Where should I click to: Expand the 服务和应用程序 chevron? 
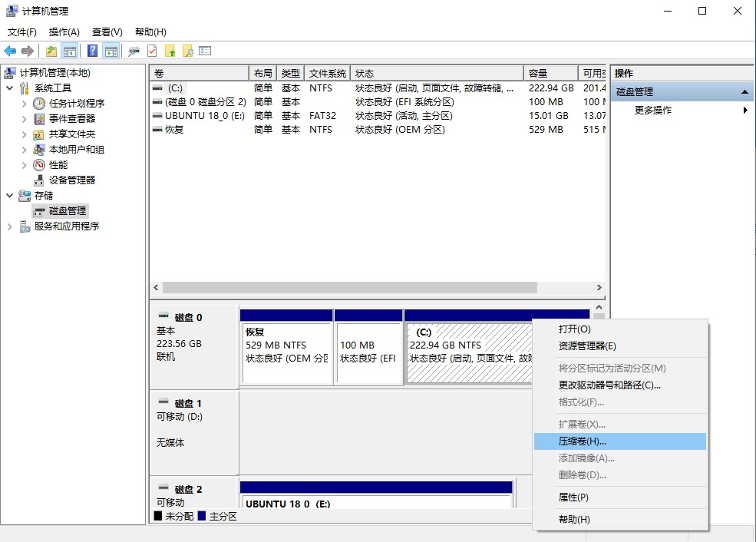click(10, 226)
